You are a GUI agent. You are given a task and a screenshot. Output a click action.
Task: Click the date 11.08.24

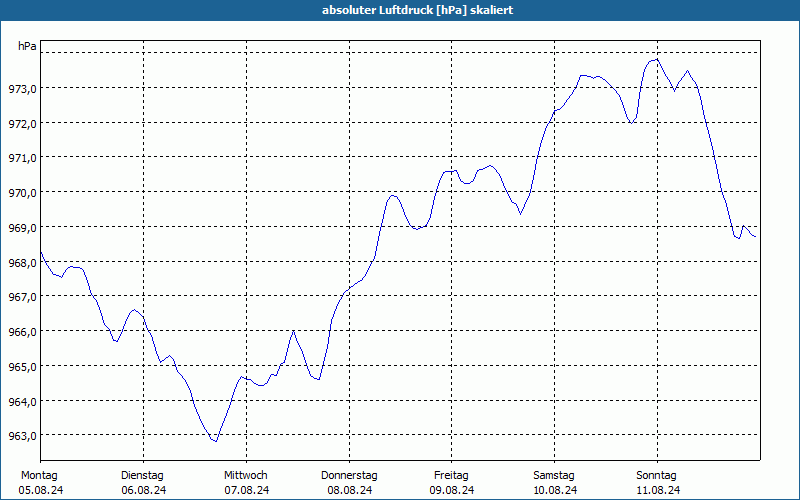(x=658, y=490)
